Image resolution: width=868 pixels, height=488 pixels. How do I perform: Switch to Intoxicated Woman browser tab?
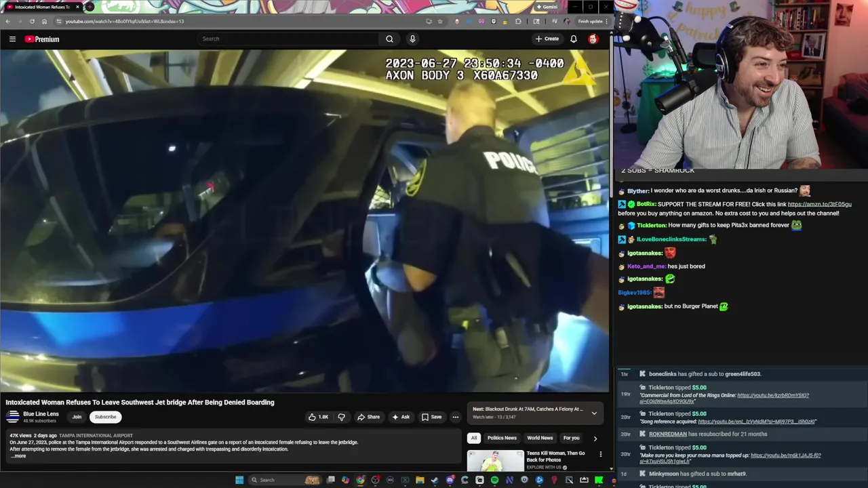pos(42,7)
